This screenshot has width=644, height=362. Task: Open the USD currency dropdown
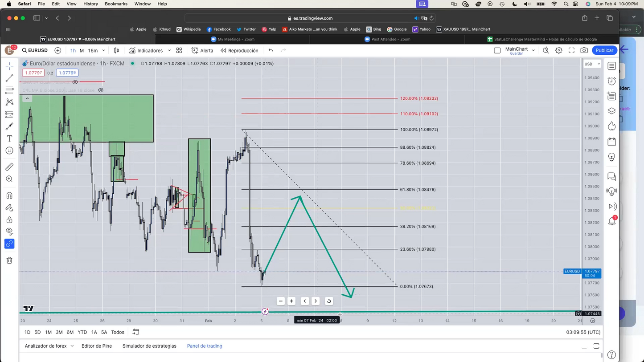(592, 64)
